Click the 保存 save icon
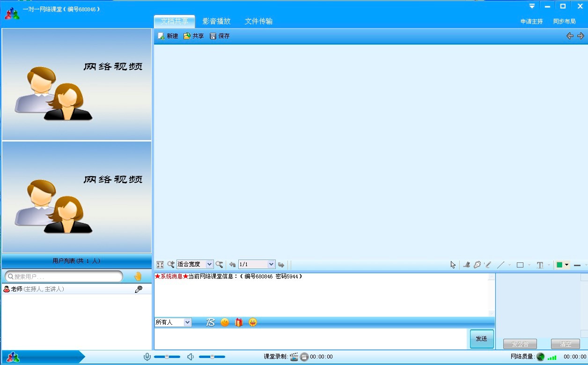588x365 pixels. (x=213, y=36)
